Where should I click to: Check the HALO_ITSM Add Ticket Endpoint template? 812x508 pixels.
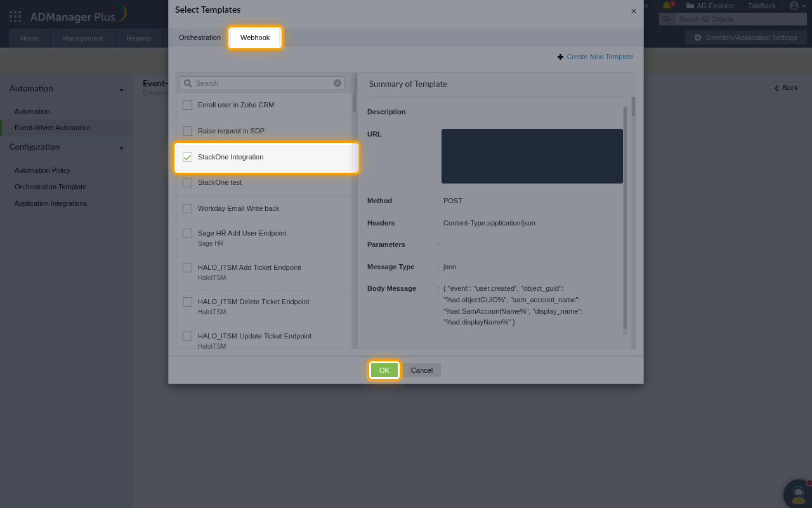[187, 267]
